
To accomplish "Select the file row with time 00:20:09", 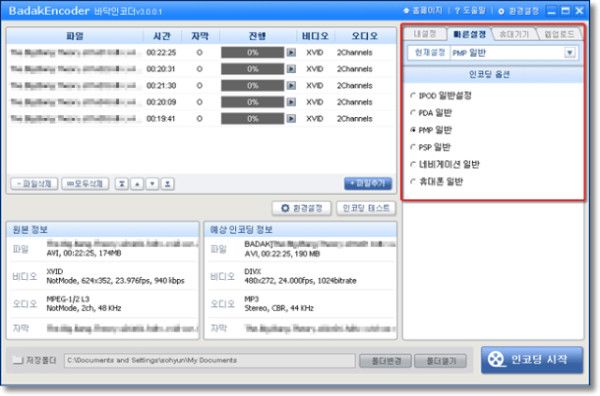I will pos(201,102).
